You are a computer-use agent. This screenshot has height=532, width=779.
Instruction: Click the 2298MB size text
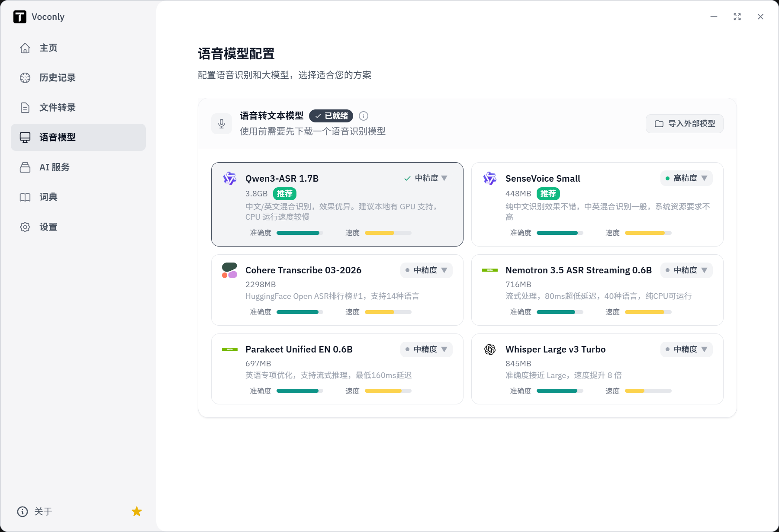click(261, 285)
